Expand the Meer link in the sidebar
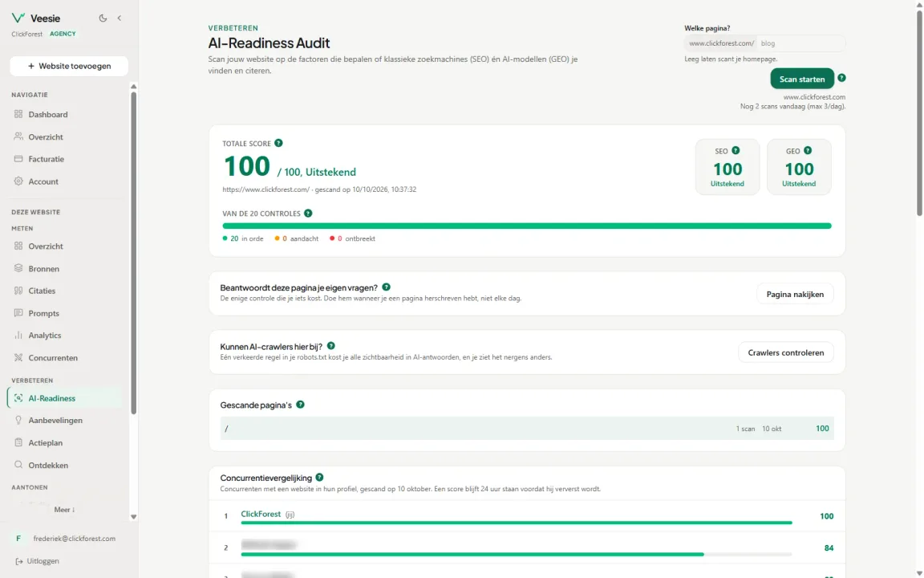Screen dimensions: 924x578 [x=64, y=510]
